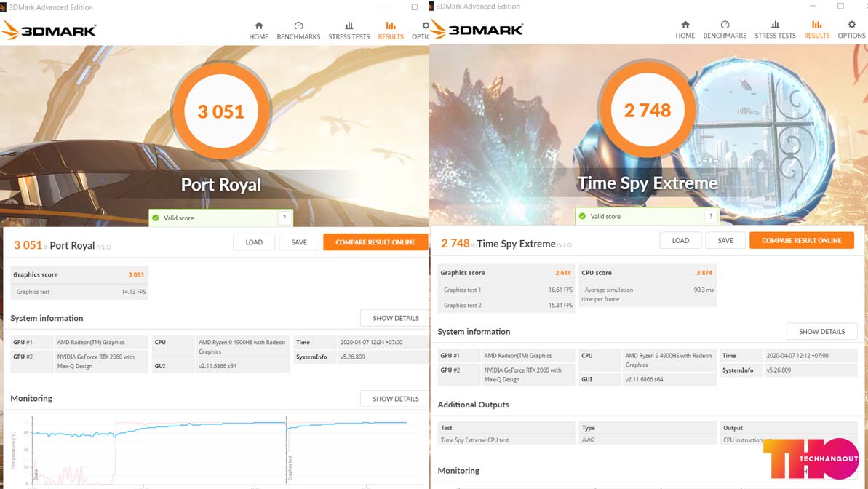
Task: Open Benchmarks in the Port Royal window
Action: [298, 31]
